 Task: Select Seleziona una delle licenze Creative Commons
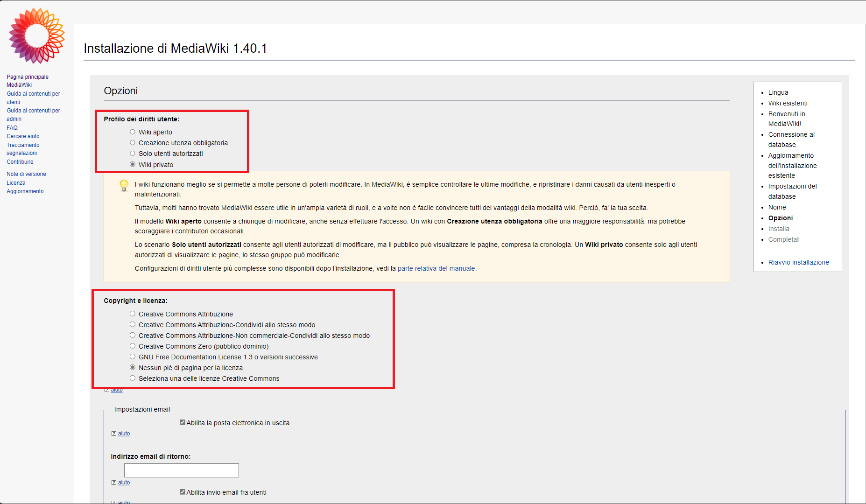[x=133, y=378]
